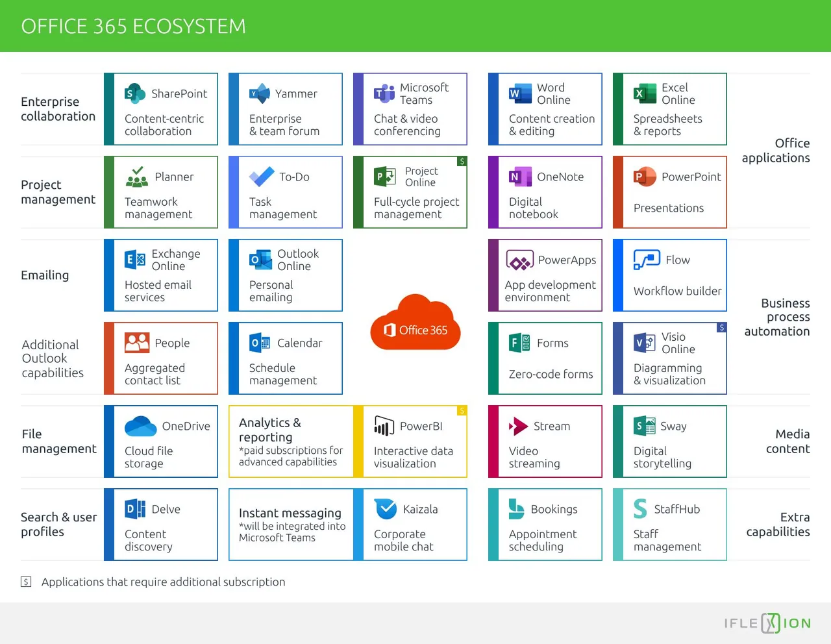This screenshot has height=644, width=831.
Task: Click the 'Project management' row label
Action: click(58, 192)
